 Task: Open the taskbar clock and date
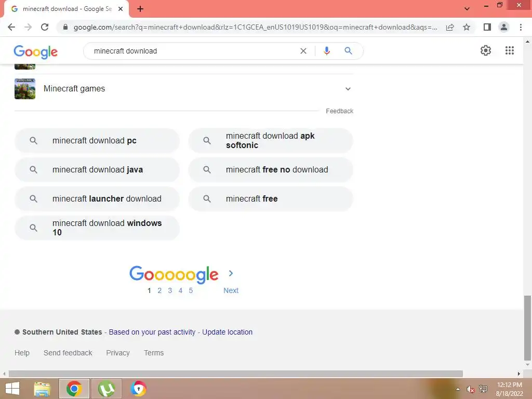pyautogui.click(x=510, y=389)
